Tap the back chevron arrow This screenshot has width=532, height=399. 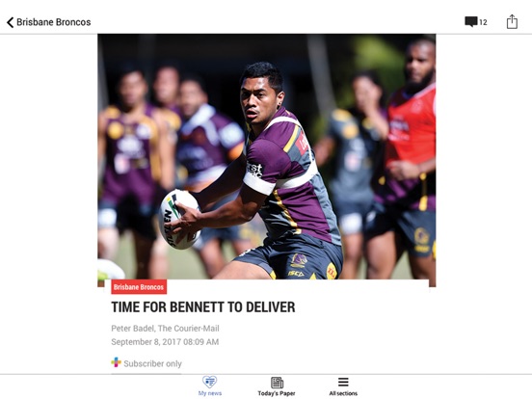click(11, 22)
